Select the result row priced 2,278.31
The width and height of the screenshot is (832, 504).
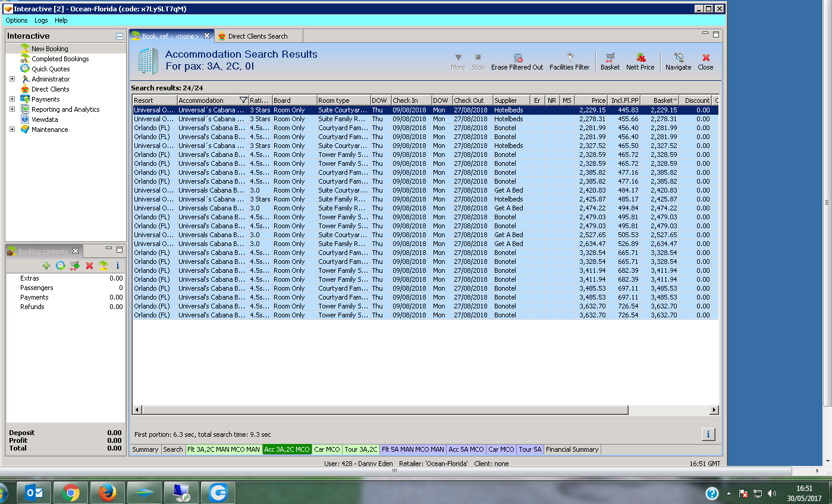pyautogui.click(x=425, y=119)
